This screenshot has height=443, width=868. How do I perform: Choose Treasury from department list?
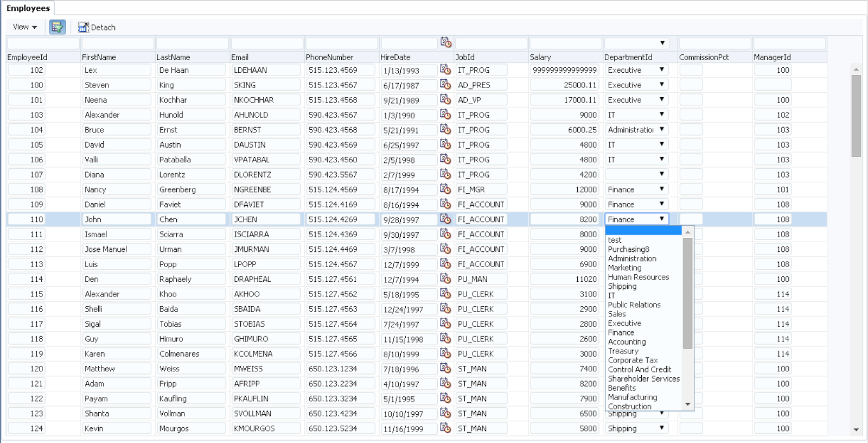click(623, 351)
